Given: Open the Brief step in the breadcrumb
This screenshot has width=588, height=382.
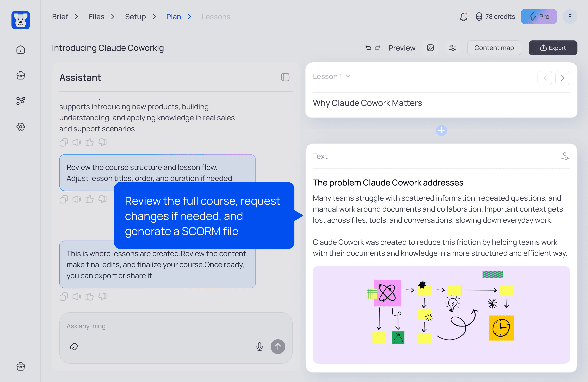Looking at the screenshot, I should click(x=60, y=17).
